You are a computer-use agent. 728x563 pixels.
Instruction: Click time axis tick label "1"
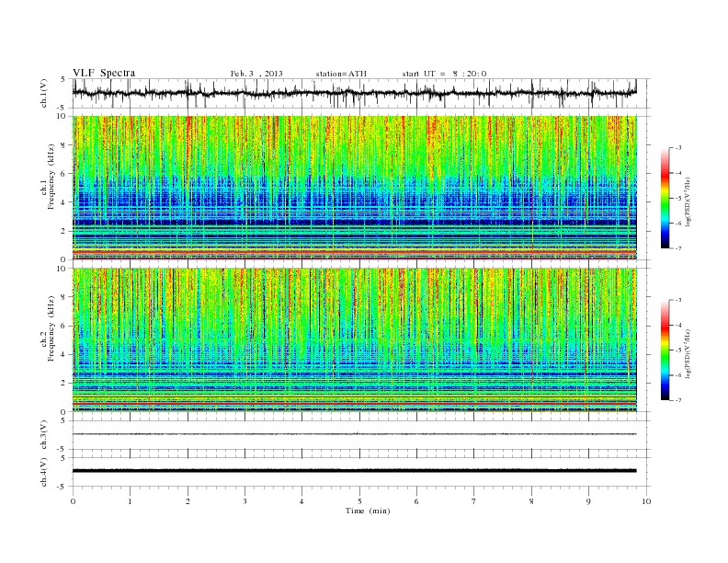click(130, 501)
